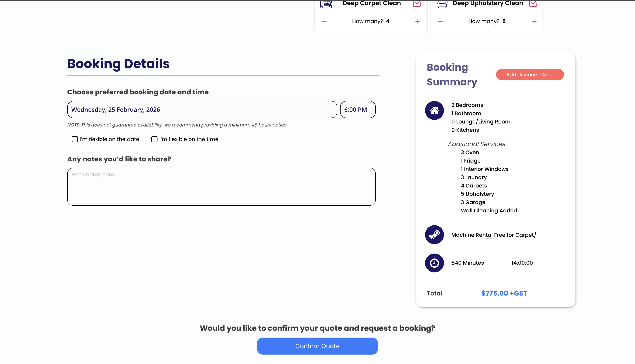Viewport: 635px width, 364px height.
Task: Click the steam machine rental icon
Action: click(434, 235)
